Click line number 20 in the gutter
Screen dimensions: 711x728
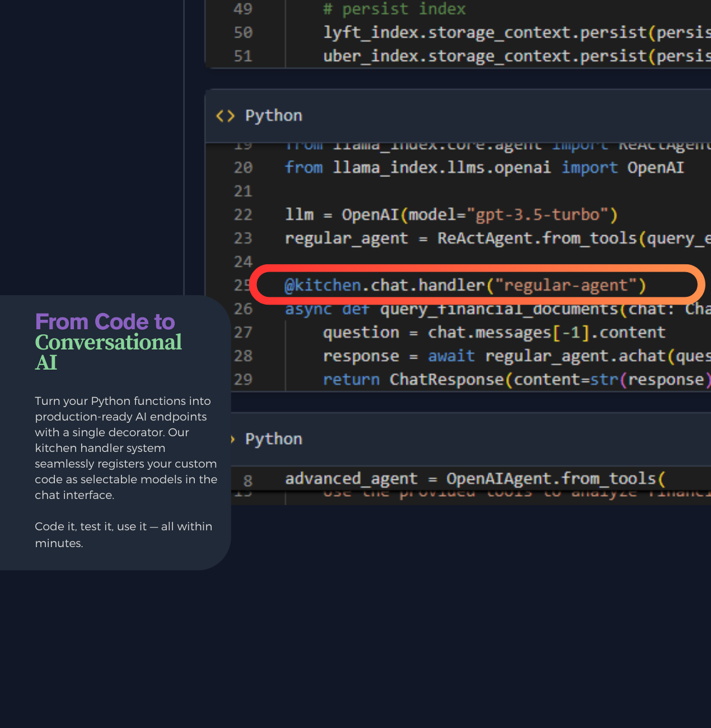click(243, 167)
